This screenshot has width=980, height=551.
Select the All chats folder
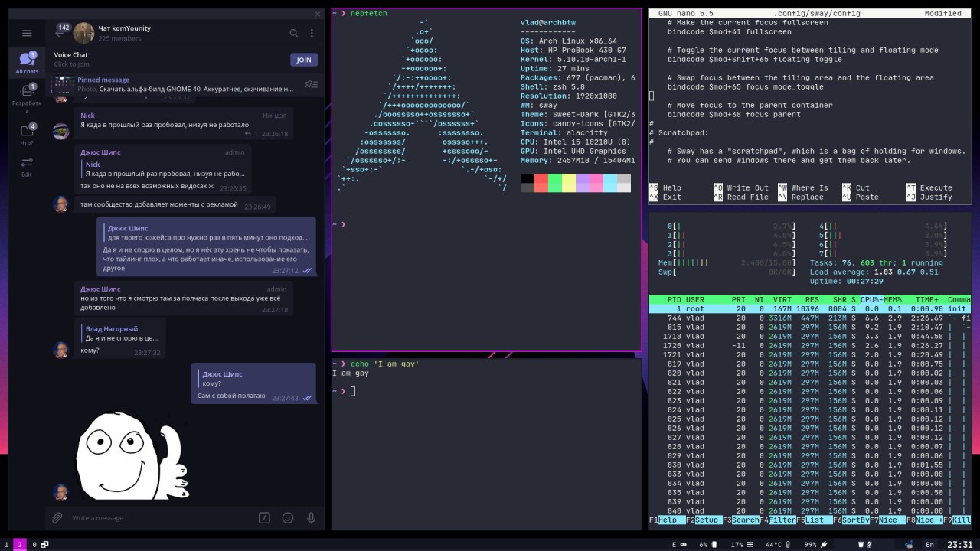point(27,63)
